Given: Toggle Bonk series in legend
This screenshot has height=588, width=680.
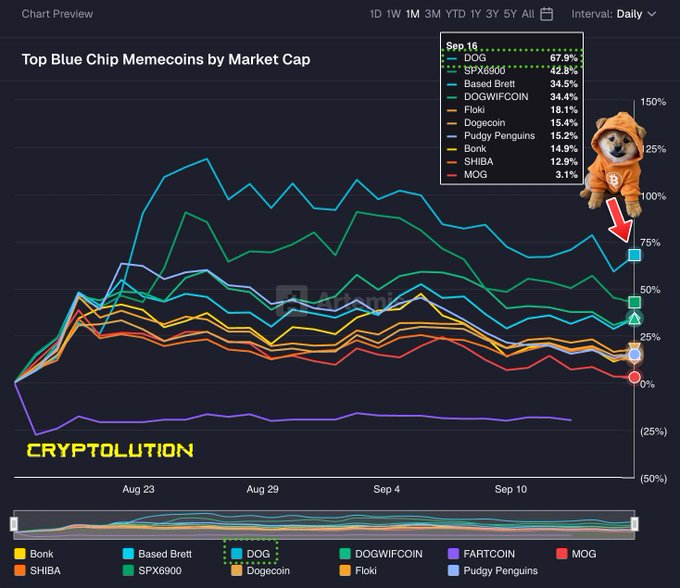Looking at the screenshot, I should pyautogui.click(x=34, y=554).
